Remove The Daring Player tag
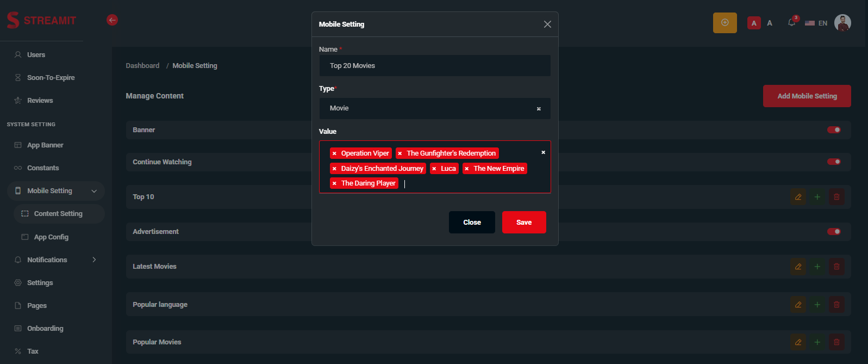The image size is (868, 364). [334, 183]
